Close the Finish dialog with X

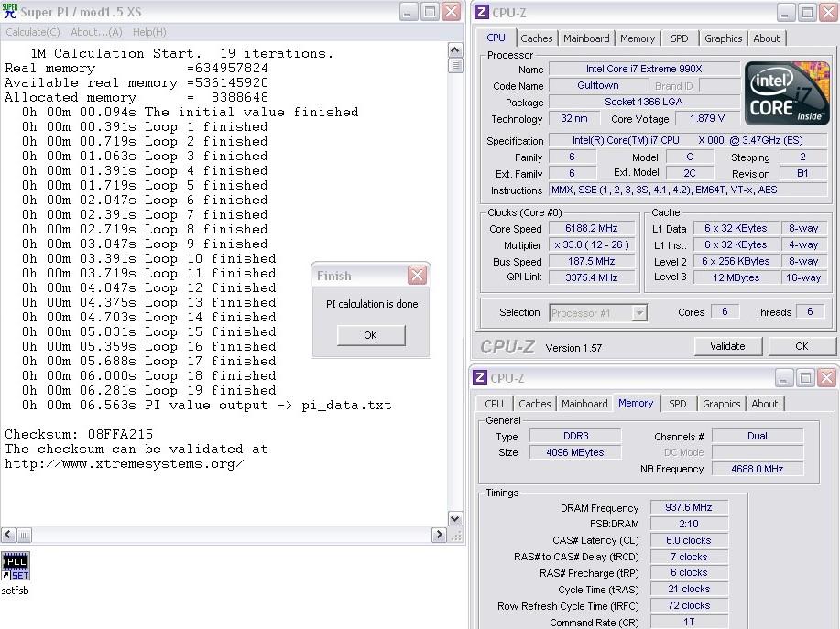[x=417, y=276]
